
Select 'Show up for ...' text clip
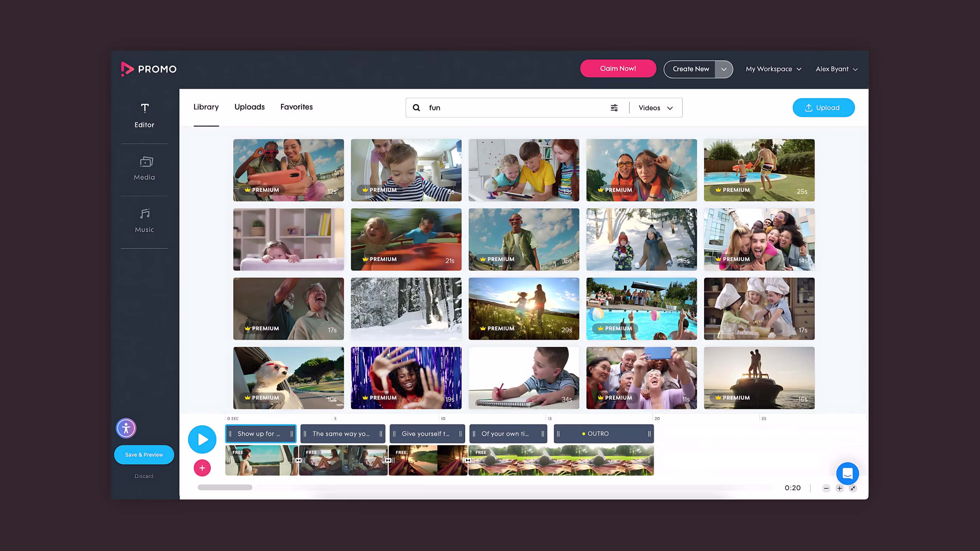point(261,434)
